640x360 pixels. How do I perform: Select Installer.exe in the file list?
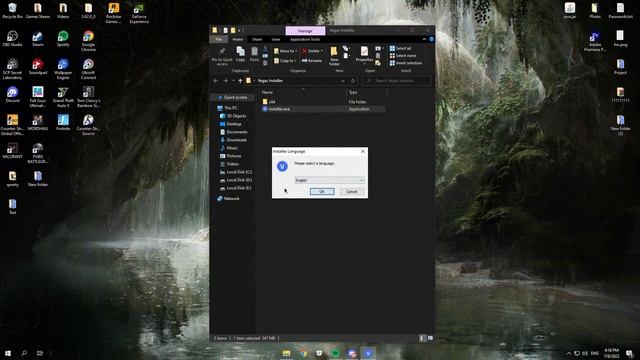(279, 109)
